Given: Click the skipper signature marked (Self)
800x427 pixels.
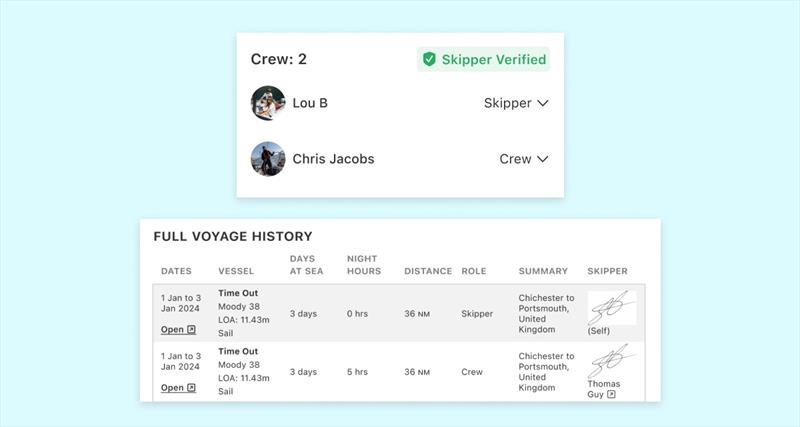Looking at the screenshot, I should 611,308.
